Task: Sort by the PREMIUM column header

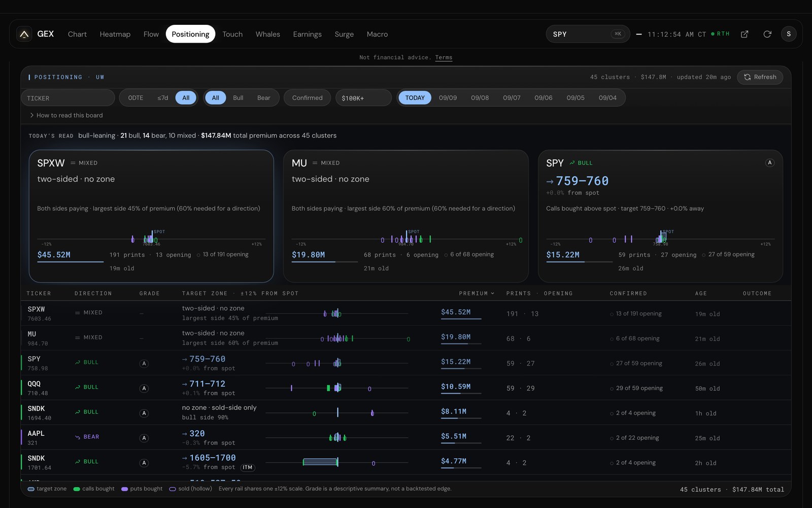Action: click(477, 294)
